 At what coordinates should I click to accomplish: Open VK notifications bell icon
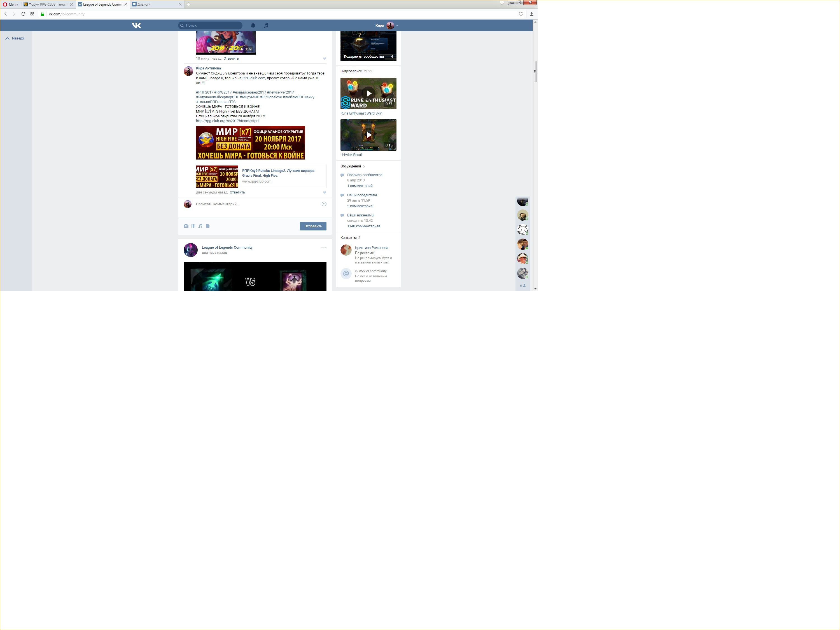coord(253,25)
